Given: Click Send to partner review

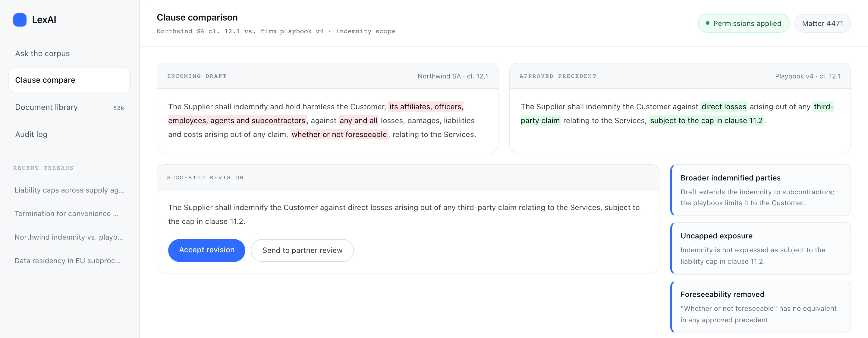Looking at the screenshot, I should coord(302,250).
